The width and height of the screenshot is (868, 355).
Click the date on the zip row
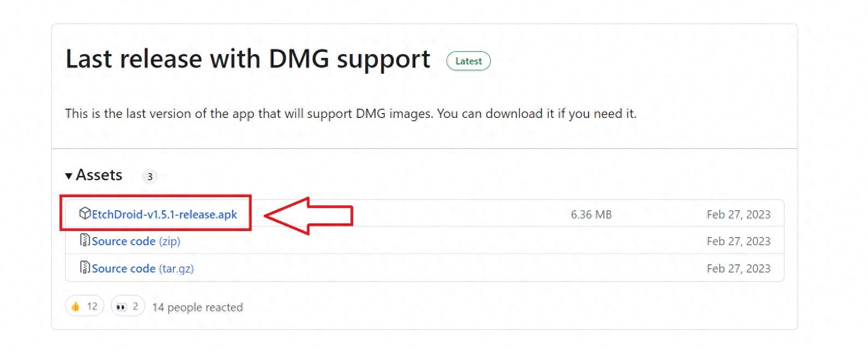click(x=739, y=241)
